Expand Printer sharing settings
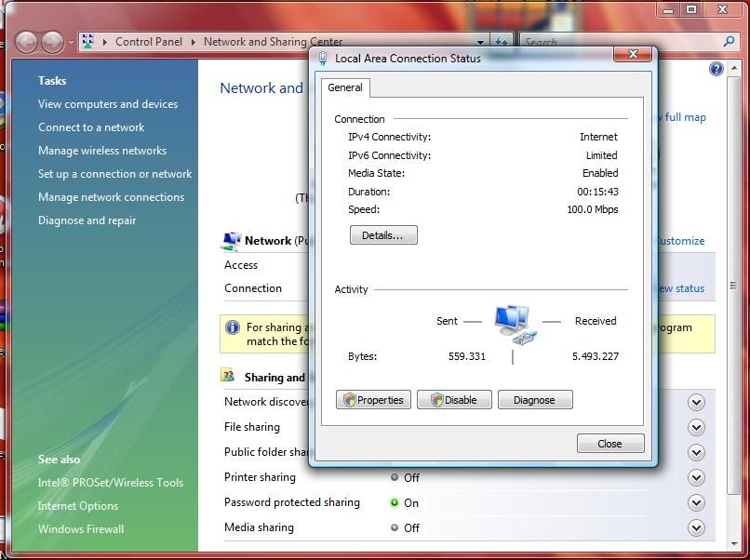The image size is (750, 560). coord(696,478)
